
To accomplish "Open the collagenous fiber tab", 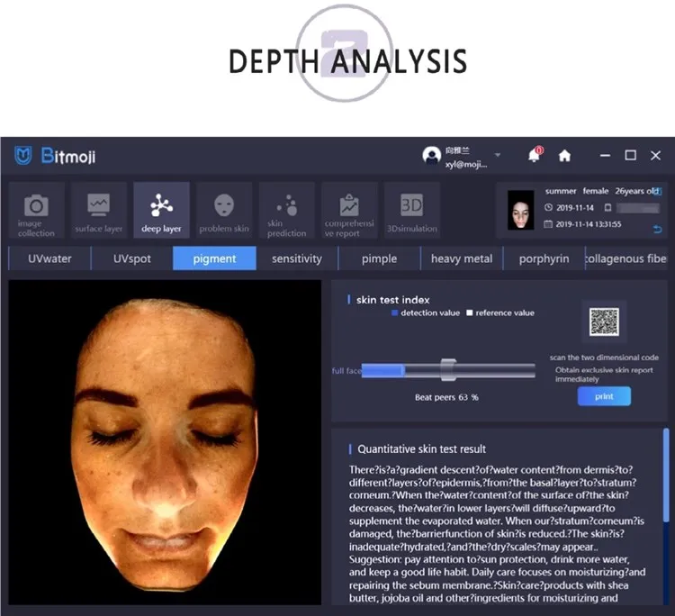I will click(625, 258).
